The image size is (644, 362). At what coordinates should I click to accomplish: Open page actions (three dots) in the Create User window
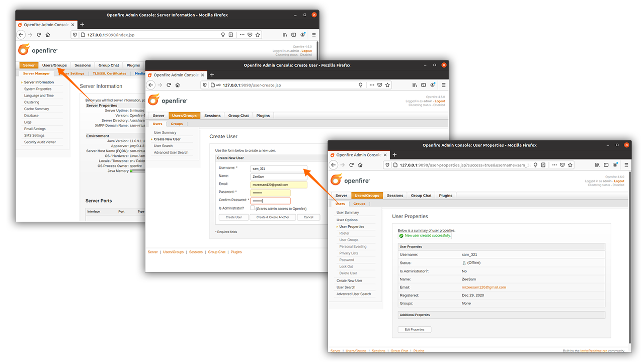371,85
